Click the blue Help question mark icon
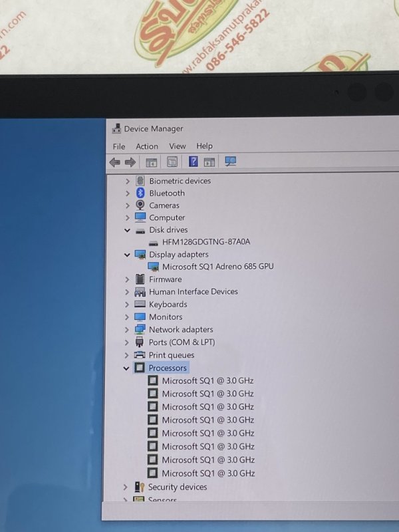The width and height of the screenshot is (399, 532). pos(193,161)
